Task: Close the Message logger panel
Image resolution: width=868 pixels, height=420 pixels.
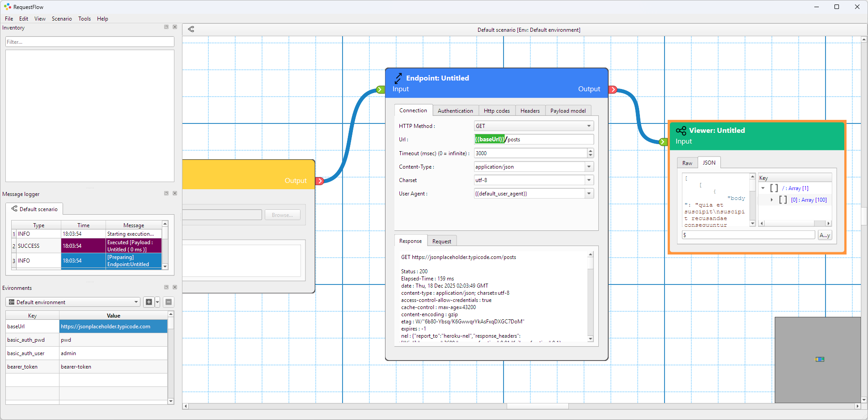Action: point(175,193)
